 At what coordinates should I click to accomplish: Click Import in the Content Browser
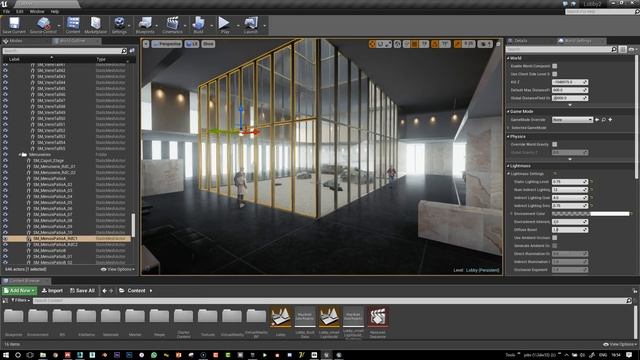tap(52, 291)
